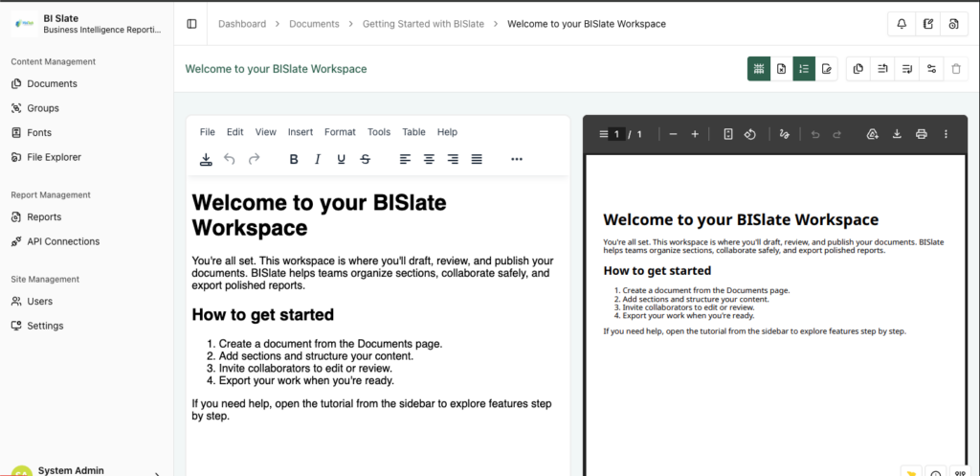The width and height of the screenshot is (980, 476).
Task: Click the PDF fit to page icon
Action: [x=728, y=134]
